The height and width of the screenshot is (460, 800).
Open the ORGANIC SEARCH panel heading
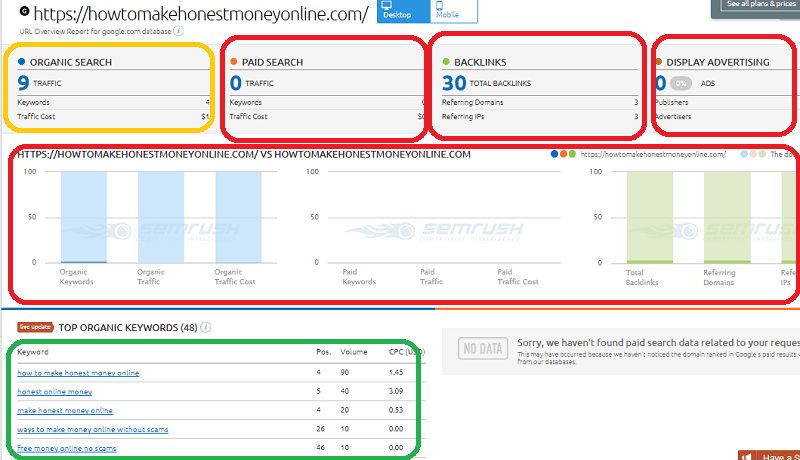[70, 62]
